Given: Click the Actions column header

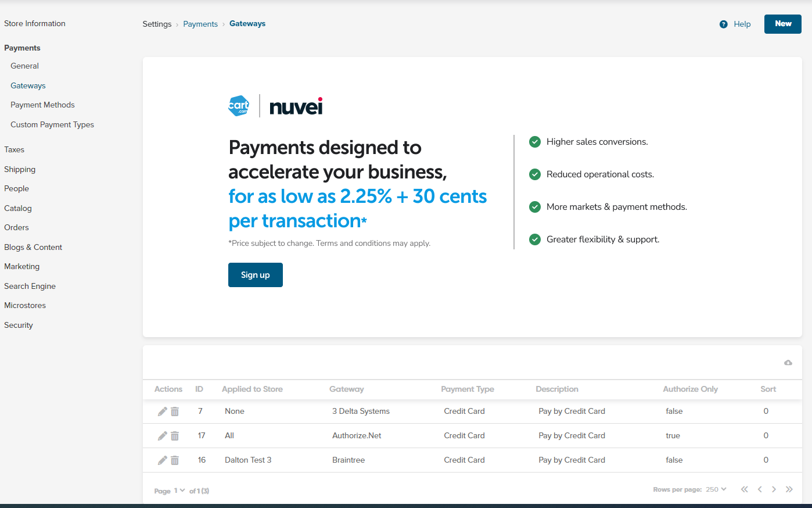Looking at the screenshot, I should (168, 389).
